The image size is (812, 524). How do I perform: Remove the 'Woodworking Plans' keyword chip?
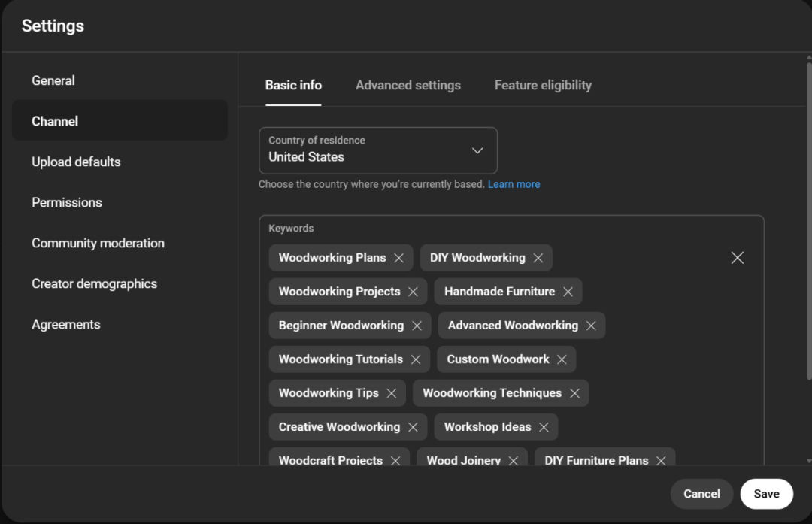click(x=398, y=258)
